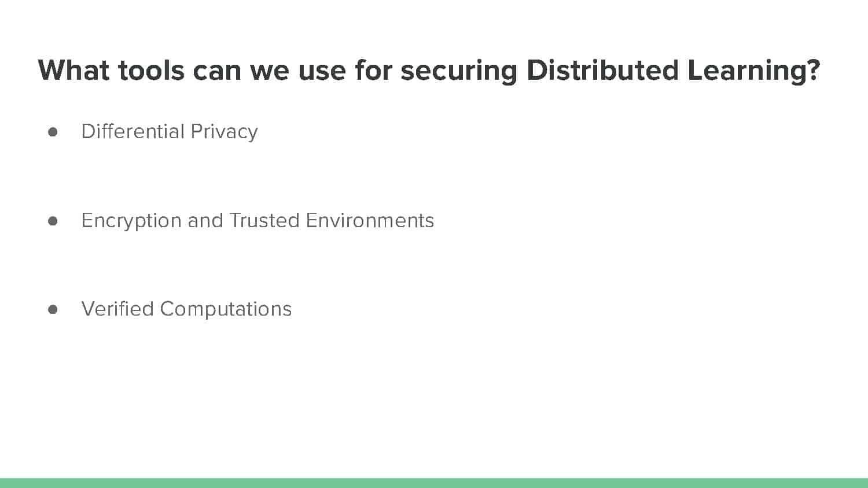Click the word "Verified" in the third bullet
Viewport: 868px width, 488px height.
coord(117,309)
